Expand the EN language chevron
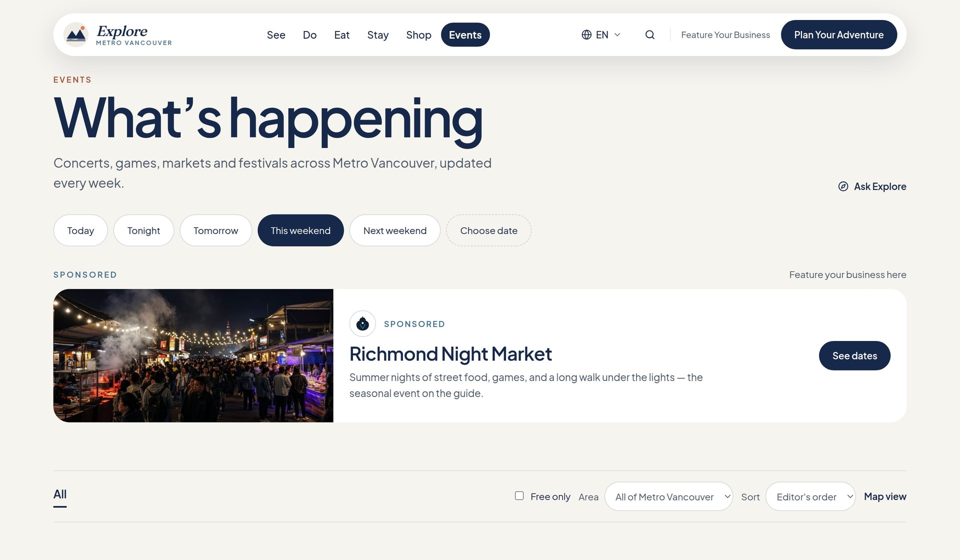 tap(617, 34)
